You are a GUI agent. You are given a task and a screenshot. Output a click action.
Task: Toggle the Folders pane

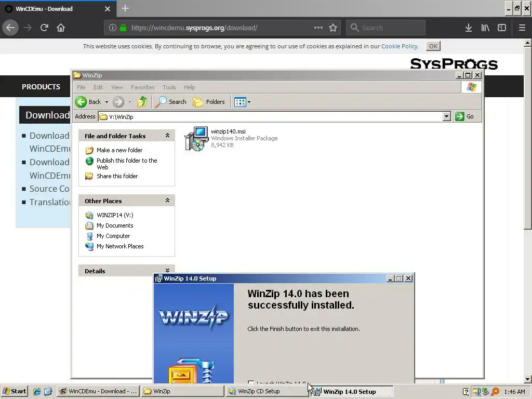coord(209,102)
